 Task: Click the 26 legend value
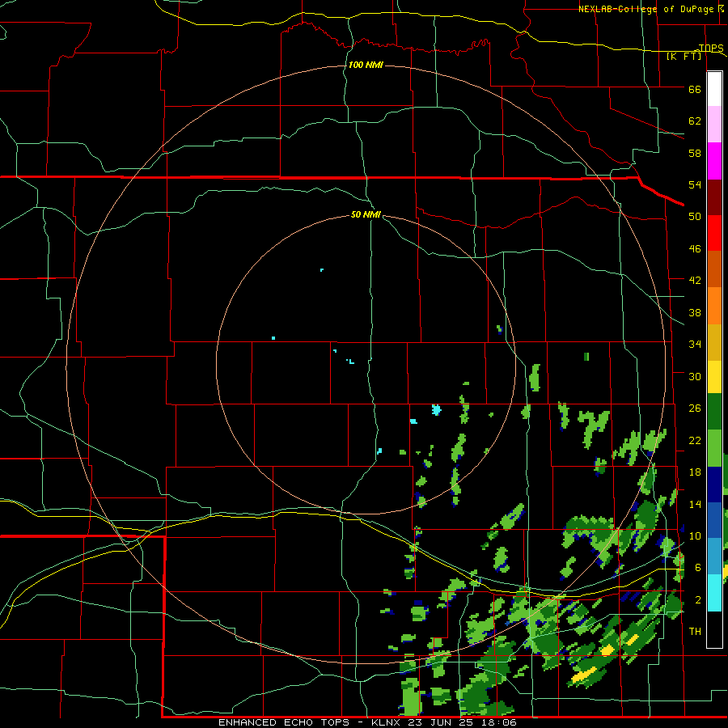(x=695, y=408)
